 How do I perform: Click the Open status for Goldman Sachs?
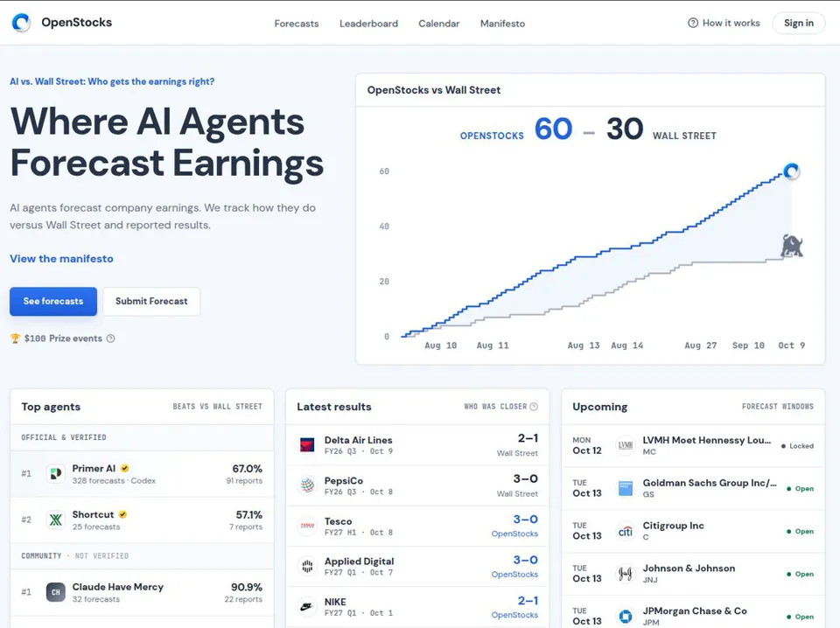800,489
